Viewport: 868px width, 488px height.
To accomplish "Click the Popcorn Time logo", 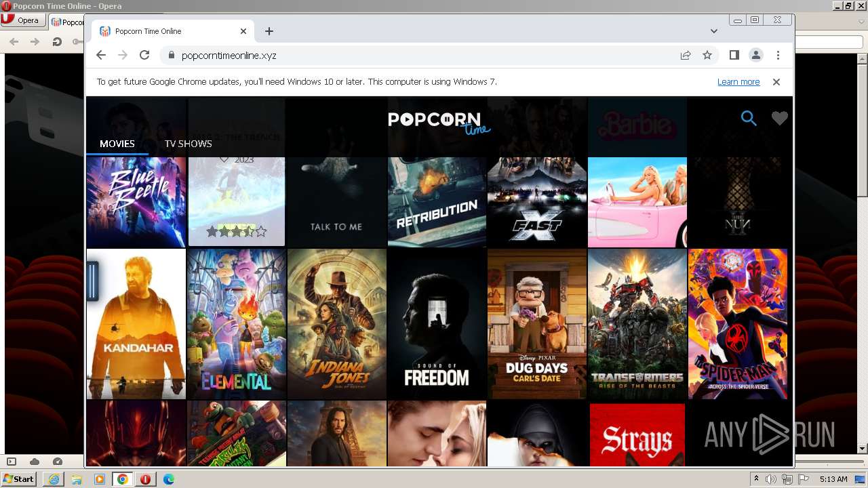I will [439, 123].
